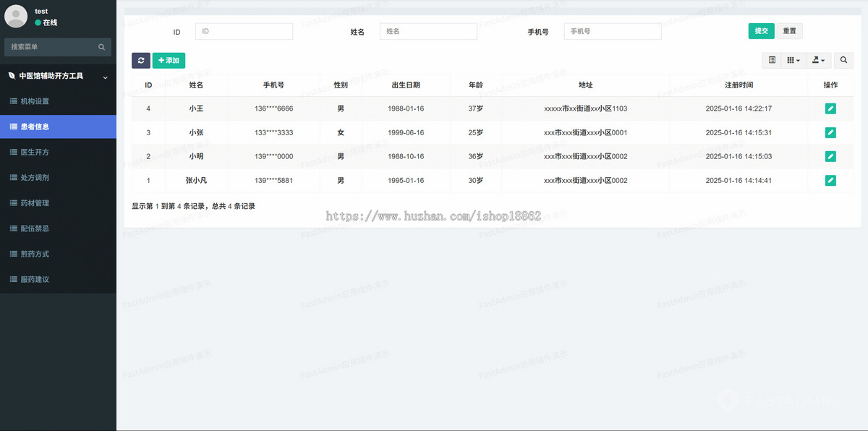
Task: Click the edit pencil icon for 张小凡's row
Action: pyautogui.click(x=830, y=180)
